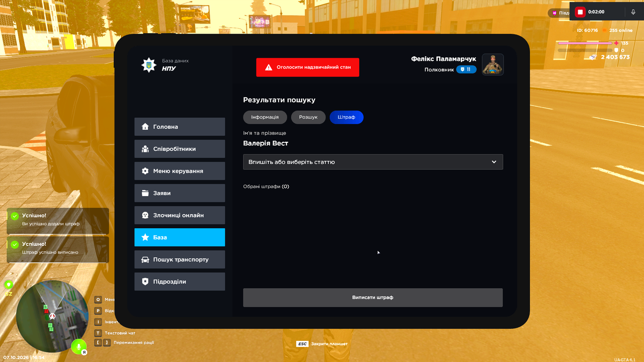Toggle the recorder microphone

click(633, 12)
